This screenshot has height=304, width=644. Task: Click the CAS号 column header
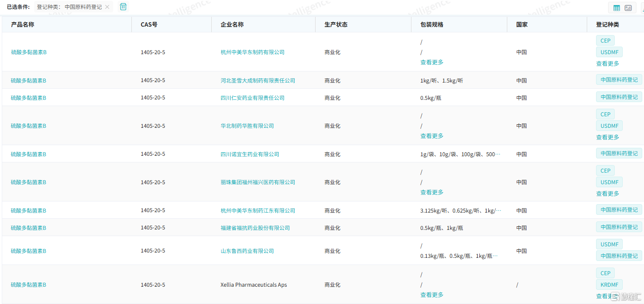coord(149,24)
